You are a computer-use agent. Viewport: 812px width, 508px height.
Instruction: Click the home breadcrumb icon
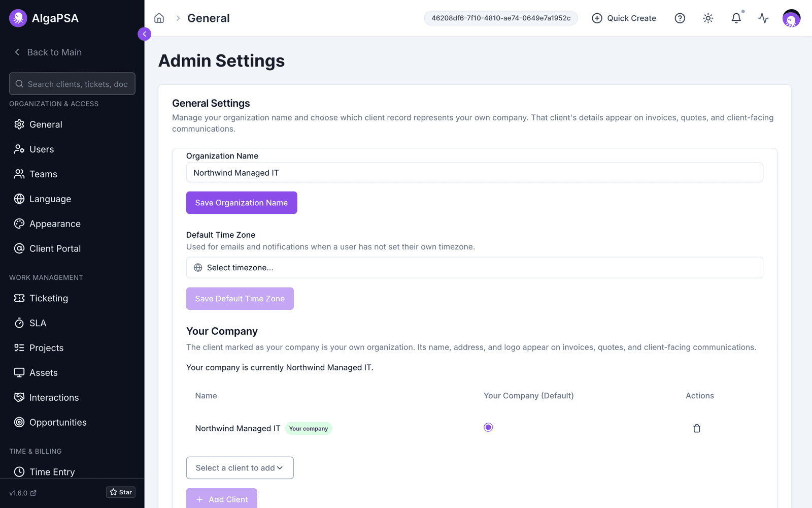pyautogui.click(x=159, y=18)
